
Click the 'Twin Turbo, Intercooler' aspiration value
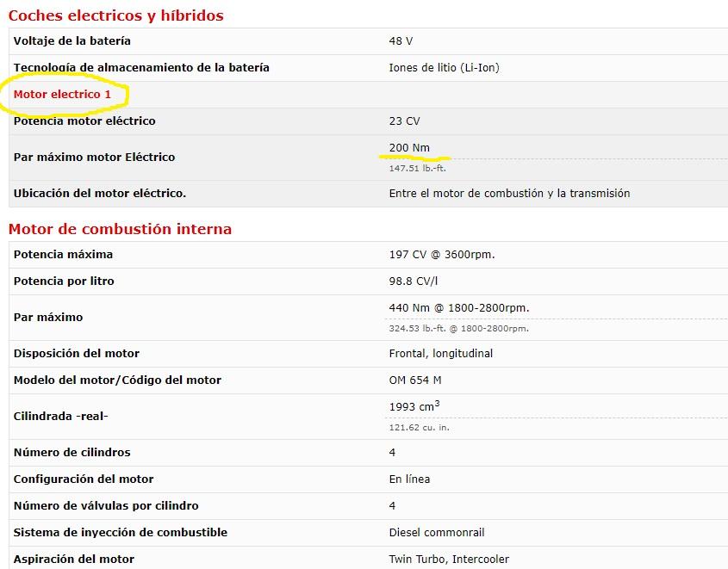pyautogui.click(x=449, y=560)
